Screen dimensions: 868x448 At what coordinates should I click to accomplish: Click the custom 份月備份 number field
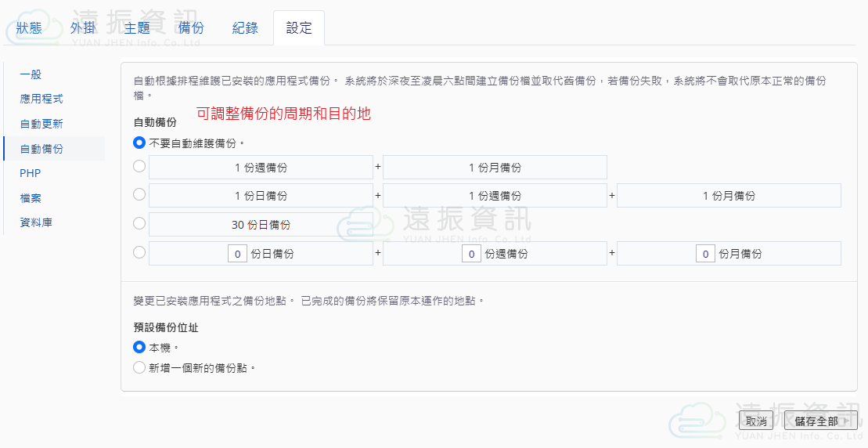click(705, 254)
